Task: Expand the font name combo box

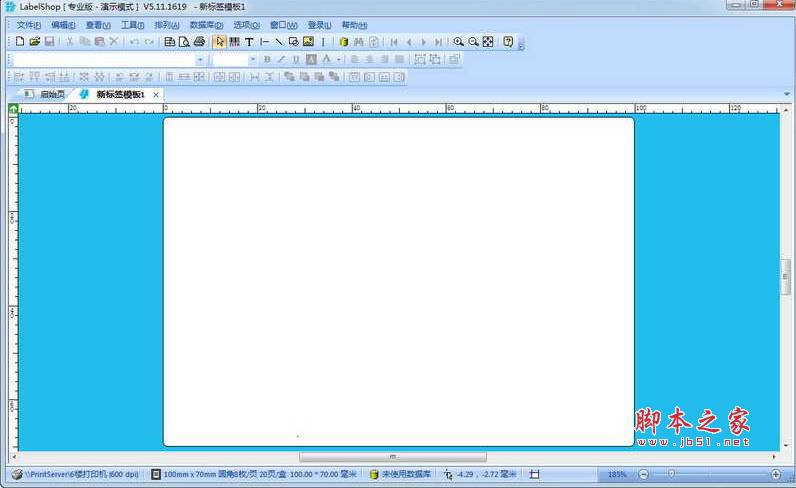Action: (x=200, y=60)
